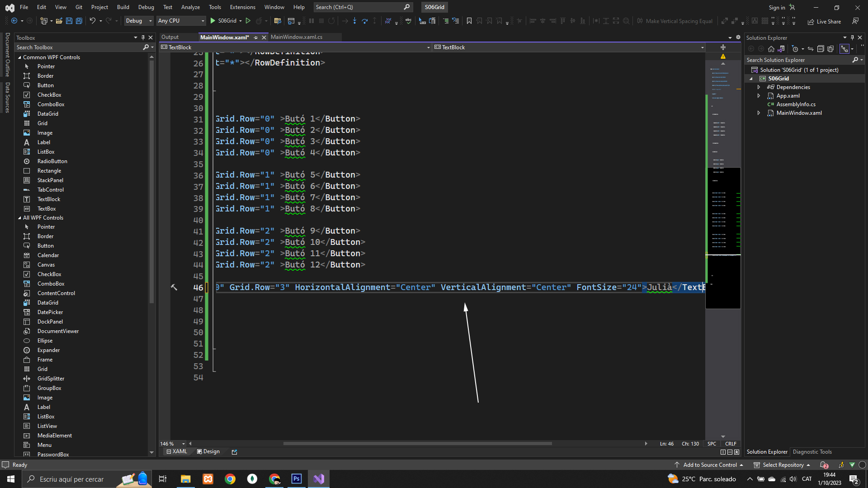The image size is (868, 488).
Task: Open the Debug configuration dropdown
Action: coord(139,21)
